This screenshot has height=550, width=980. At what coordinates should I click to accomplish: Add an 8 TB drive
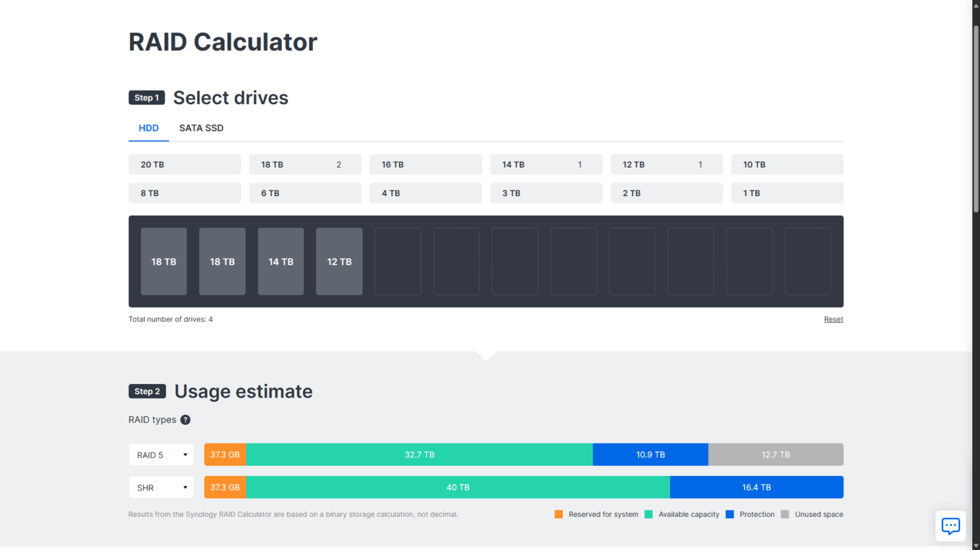(x=184, y=193)
